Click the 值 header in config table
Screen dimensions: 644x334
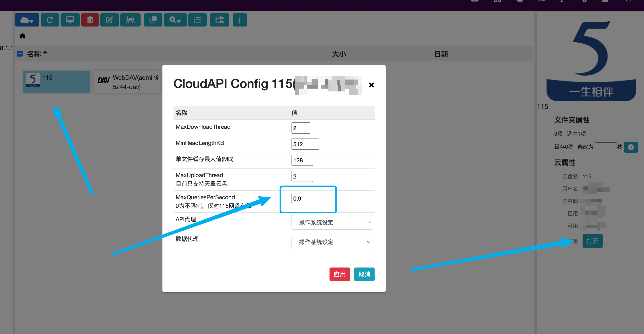point(294,113)
